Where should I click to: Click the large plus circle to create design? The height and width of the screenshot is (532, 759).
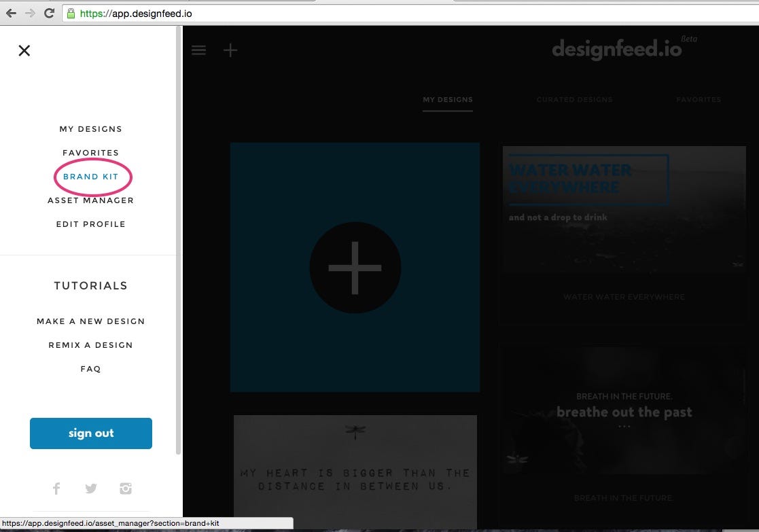(355, 268)
